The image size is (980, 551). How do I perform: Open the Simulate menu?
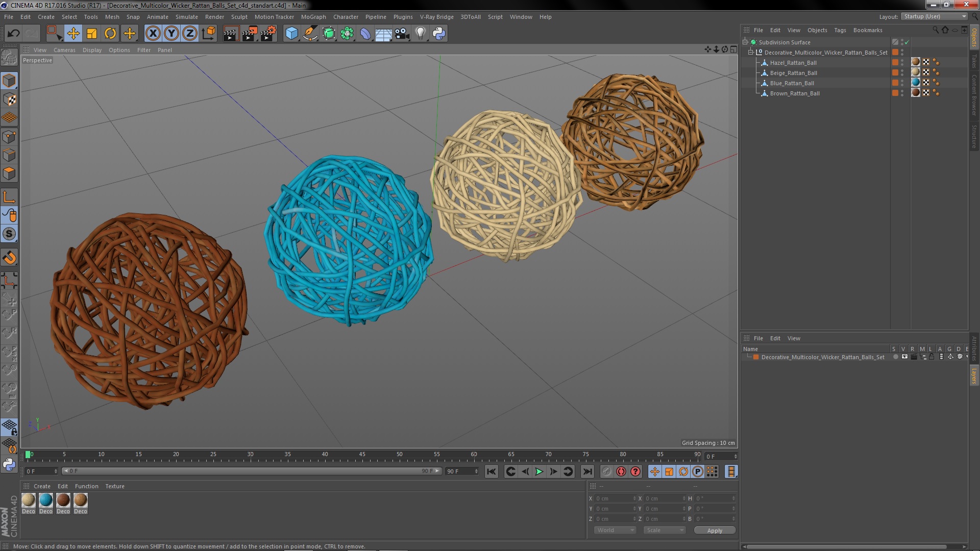(x=187, y=17)
